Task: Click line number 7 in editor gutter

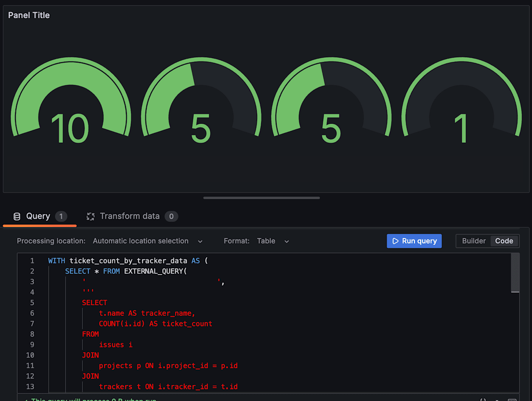Action: pyautogui.click(x=32, y=324)
